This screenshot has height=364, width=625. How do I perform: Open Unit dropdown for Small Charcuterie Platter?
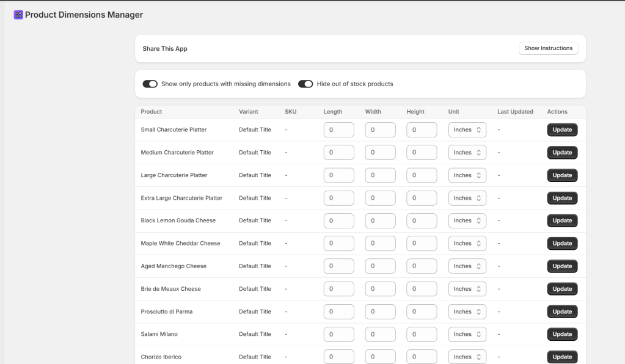tap(467, 129)
